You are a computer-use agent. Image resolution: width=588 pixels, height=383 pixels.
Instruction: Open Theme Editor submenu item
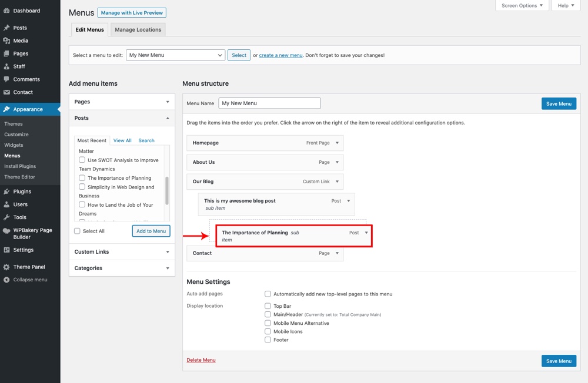tap(19, 177)
